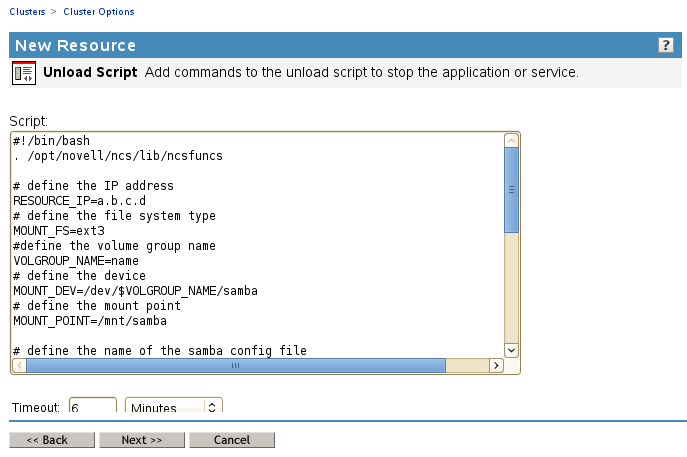
Task: Open the Cluster Options breadcrumb link
Action: (x=98, y=12)
